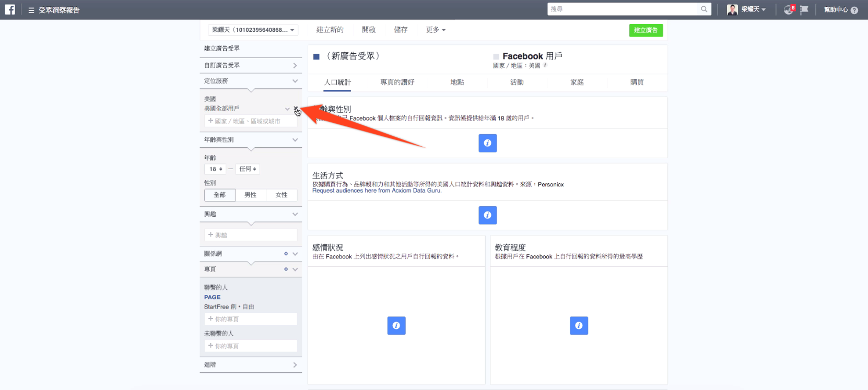This screenshot has width=868, height=390.
Task: Open the Request audiences from Acxiom link
Action: 377,191
